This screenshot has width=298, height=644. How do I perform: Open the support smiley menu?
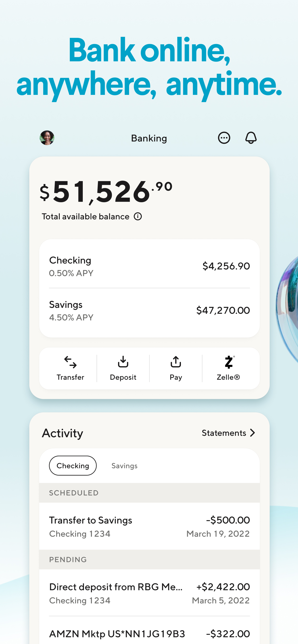tap(224, 138)
